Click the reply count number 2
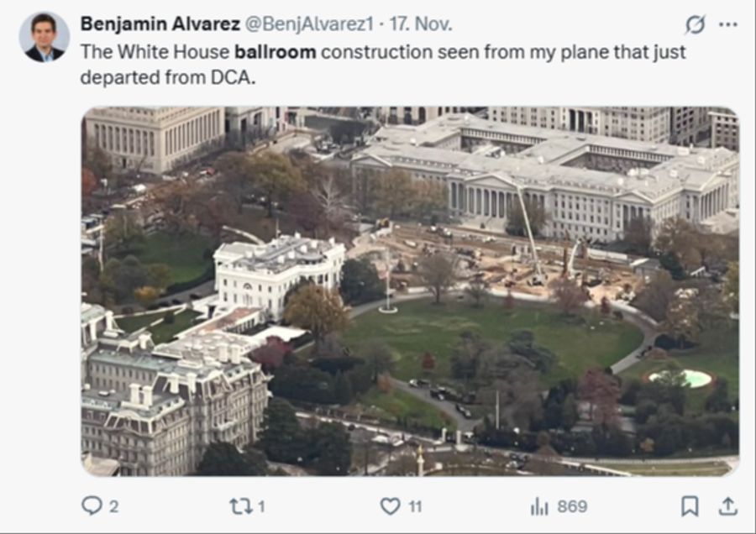Viewport: 756px width, 534px height. pyautogui.click(x=113, y=506)
